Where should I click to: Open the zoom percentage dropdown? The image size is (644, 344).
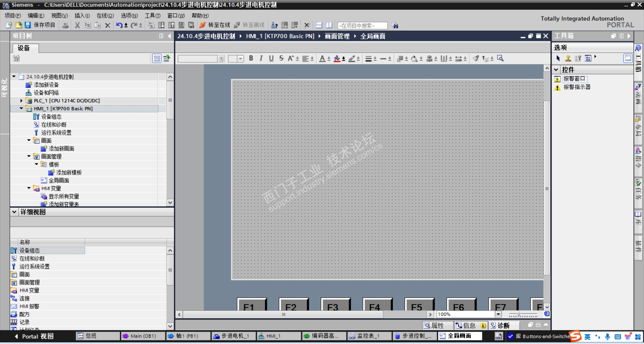pos(498,314)
